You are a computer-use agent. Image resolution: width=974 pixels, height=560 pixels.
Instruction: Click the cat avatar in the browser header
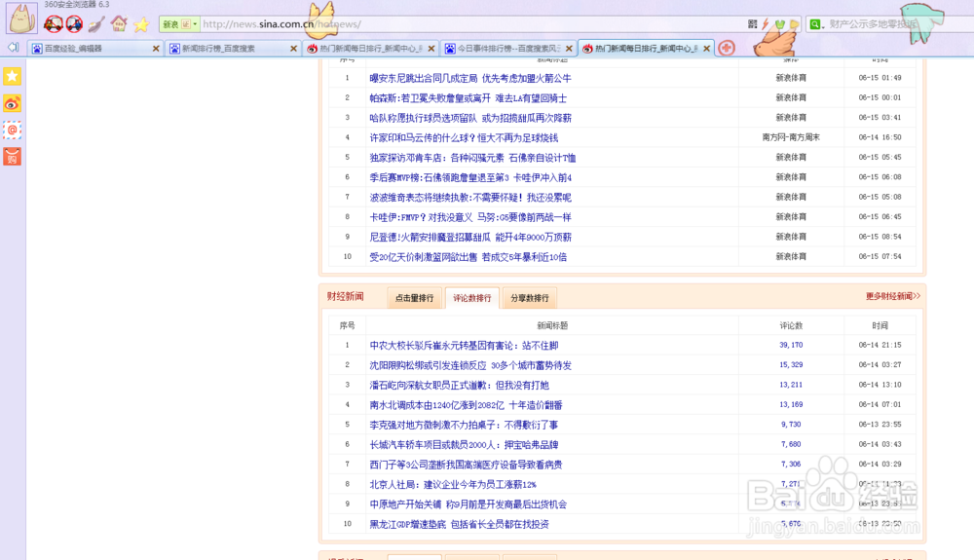[x=21, y=18]
